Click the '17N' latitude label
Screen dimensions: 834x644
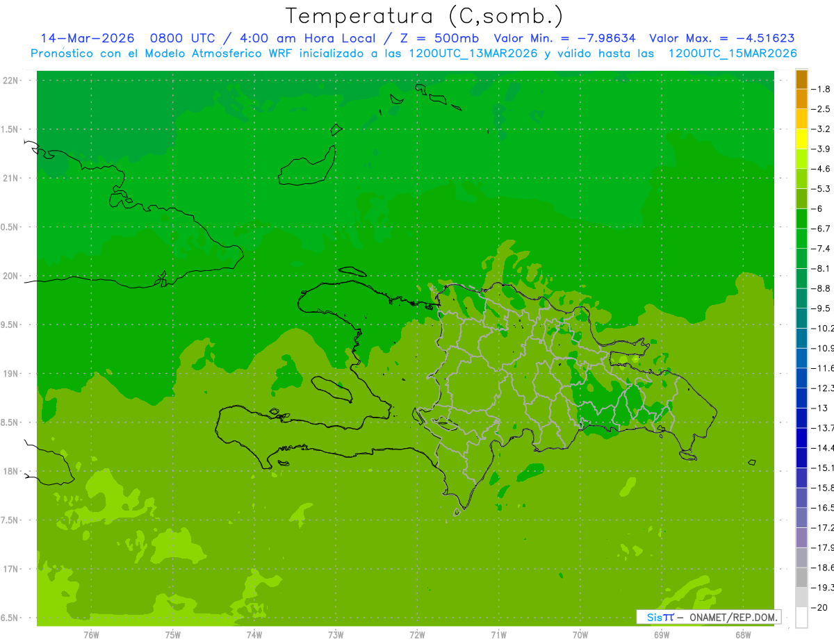pyautogui.click(x=10, y=569)
